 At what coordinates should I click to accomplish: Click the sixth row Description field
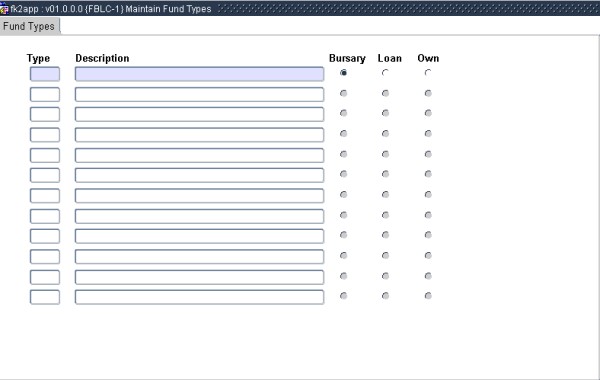[x=199, y=175]
